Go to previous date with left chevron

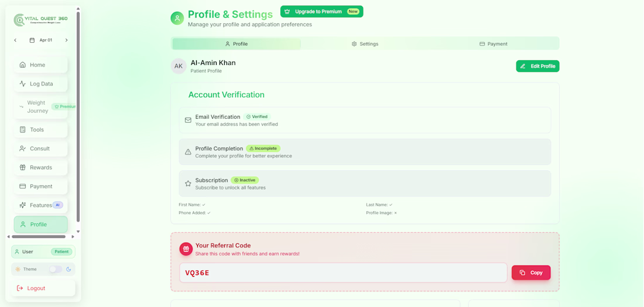point(15,40)
